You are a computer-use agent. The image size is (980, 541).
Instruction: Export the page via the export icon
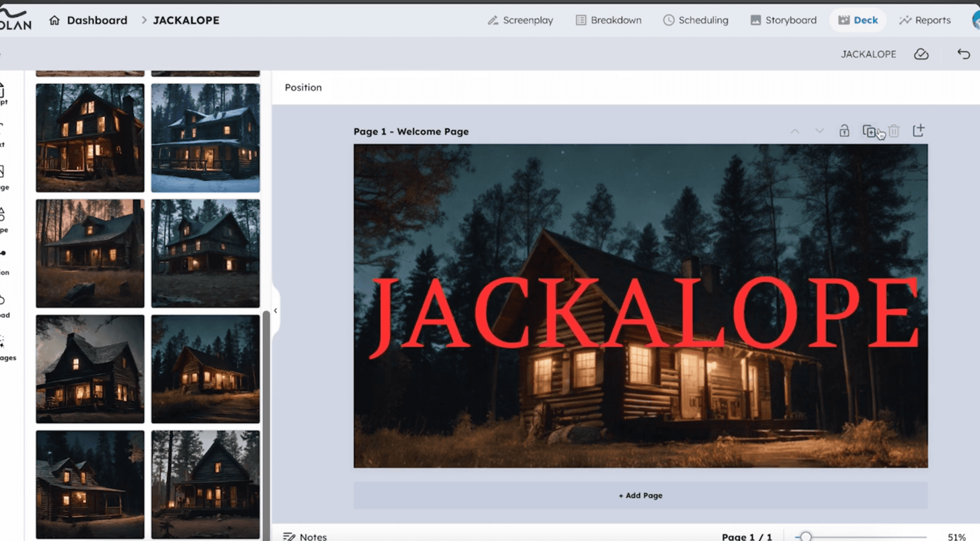pyautogui.click(x=919, y=131)
